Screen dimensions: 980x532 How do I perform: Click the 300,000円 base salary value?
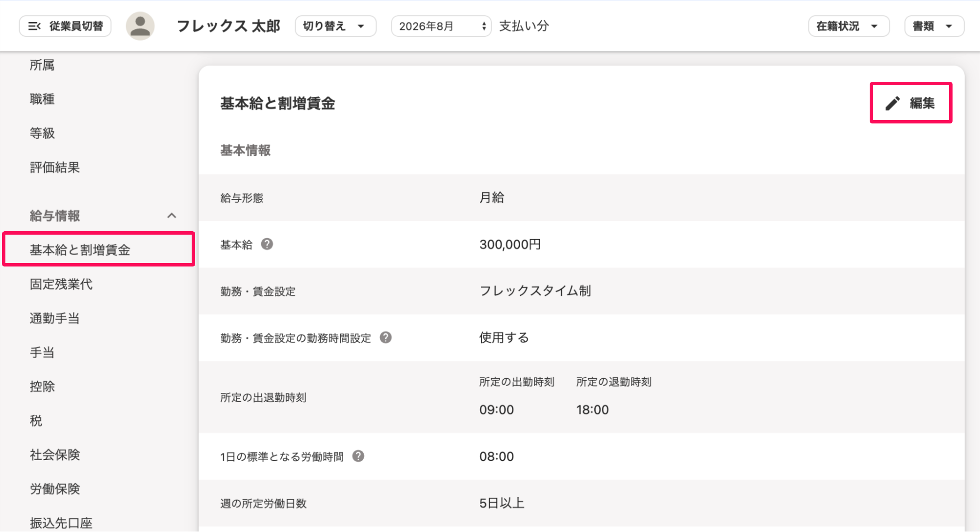(510, 244)
